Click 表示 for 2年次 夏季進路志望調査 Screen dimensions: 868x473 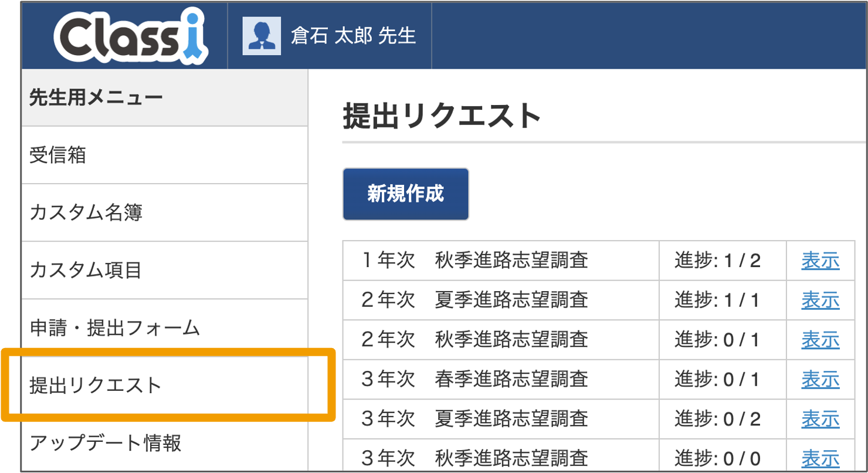coord(820,300)
